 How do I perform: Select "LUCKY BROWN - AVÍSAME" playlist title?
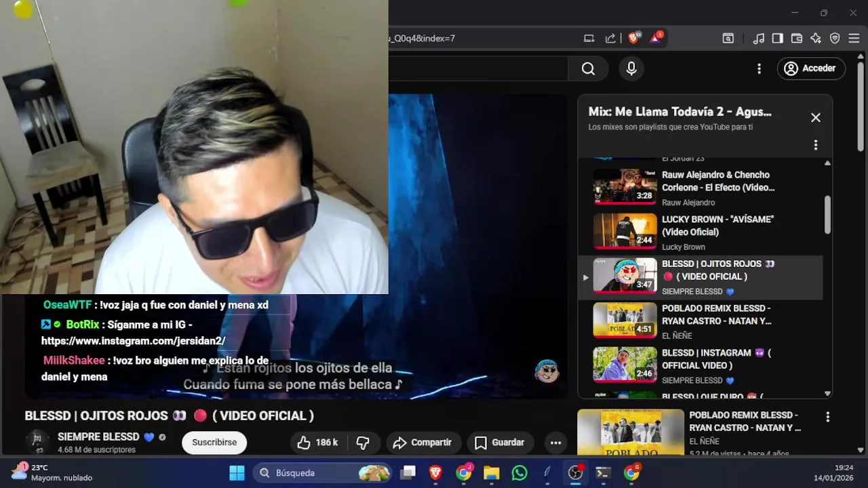717,226
